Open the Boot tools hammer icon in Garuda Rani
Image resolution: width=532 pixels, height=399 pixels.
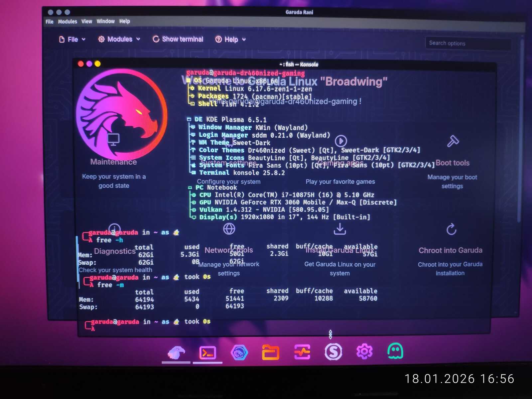point(453,141)
